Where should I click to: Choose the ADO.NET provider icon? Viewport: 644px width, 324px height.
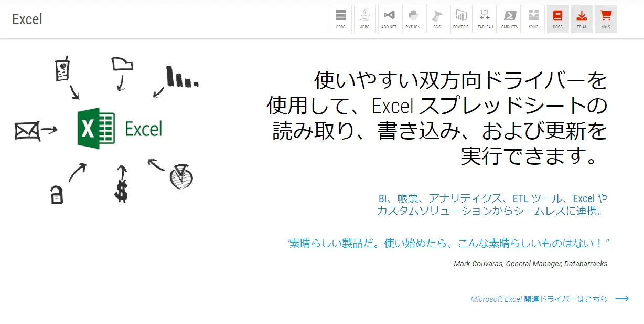[x=389, y=19]
